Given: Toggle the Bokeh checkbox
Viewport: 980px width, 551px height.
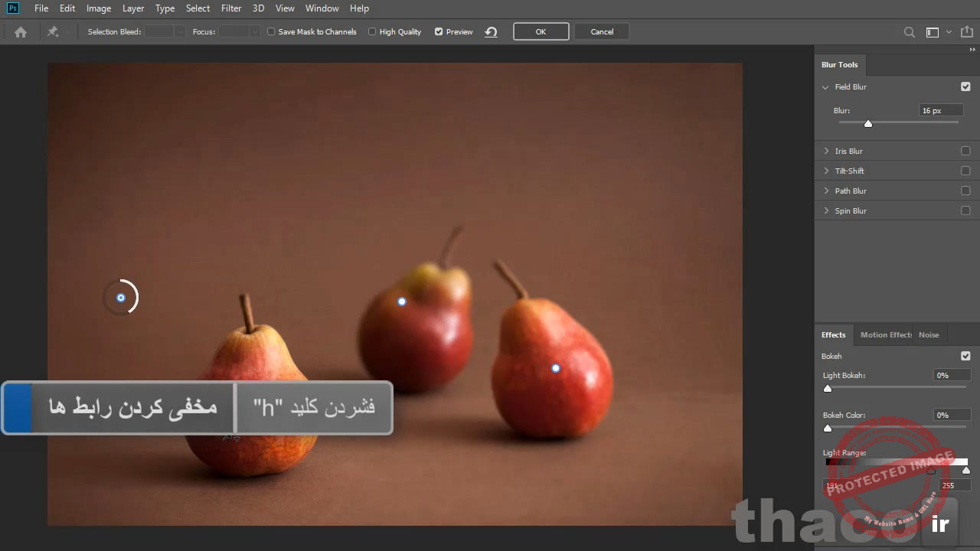Looking at the screenshot, I should point(965,357).
